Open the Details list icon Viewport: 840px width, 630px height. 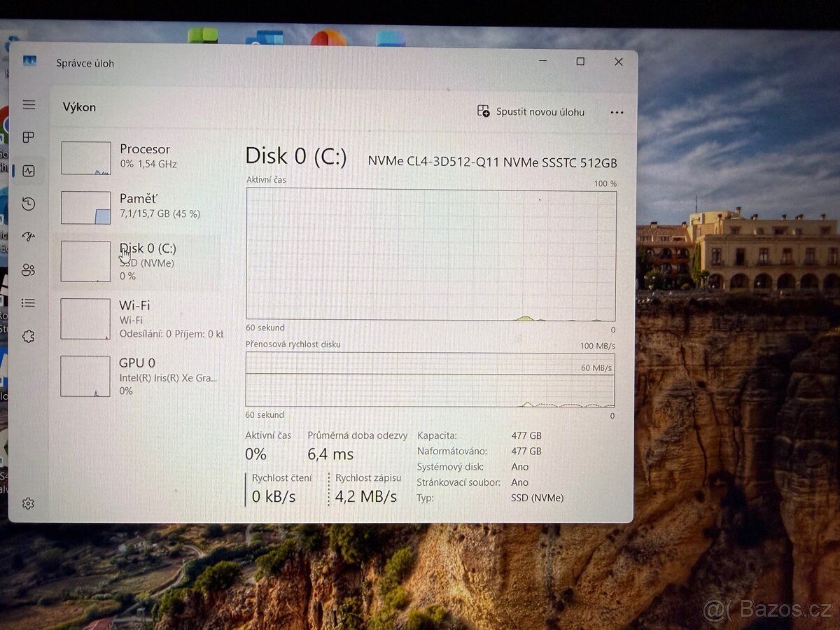29,303
